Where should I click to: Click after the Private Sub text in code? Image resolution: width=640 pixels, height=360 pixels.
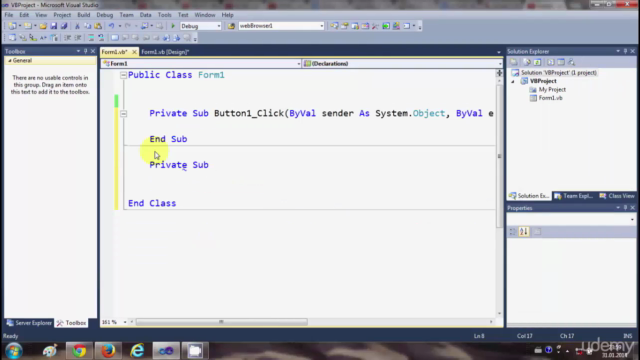(210, 165)
